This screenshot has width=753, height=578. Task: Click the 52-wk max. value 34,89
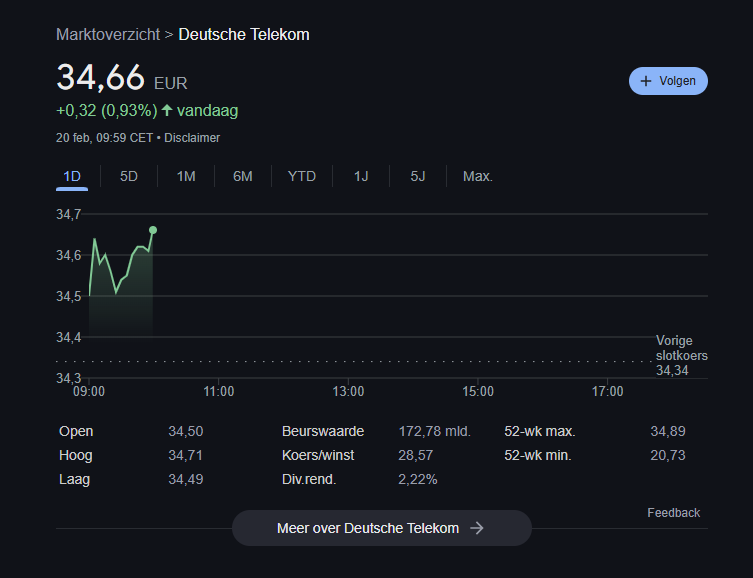tap(668, 432)
